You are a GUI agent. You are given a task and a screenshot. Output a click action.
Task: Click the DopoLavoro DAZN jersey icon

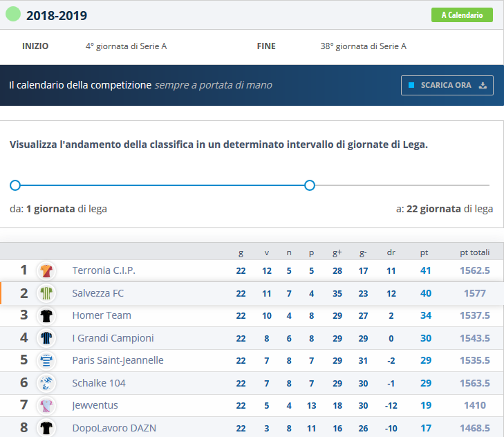[x=46, y=428]
